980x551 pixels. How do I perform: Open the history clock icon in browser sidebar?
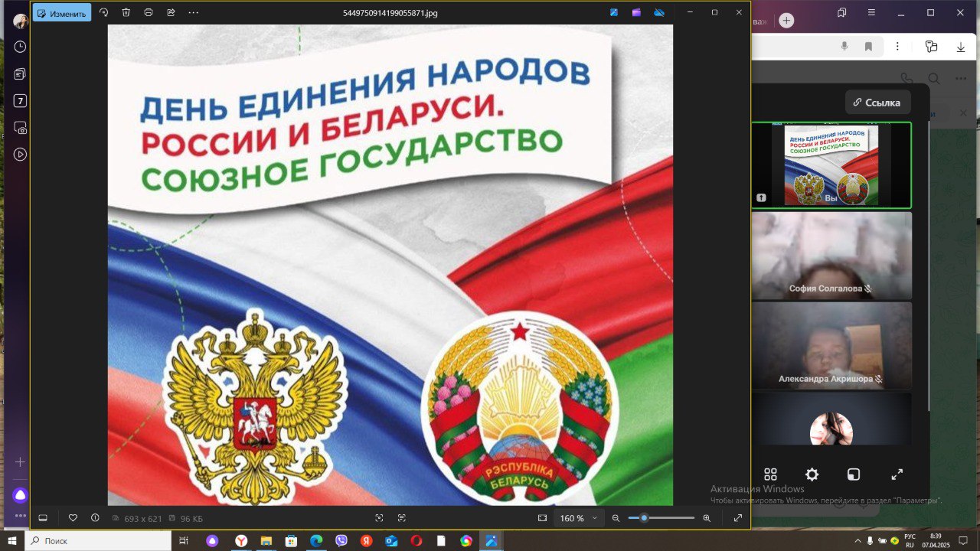(x=20, y=47)
